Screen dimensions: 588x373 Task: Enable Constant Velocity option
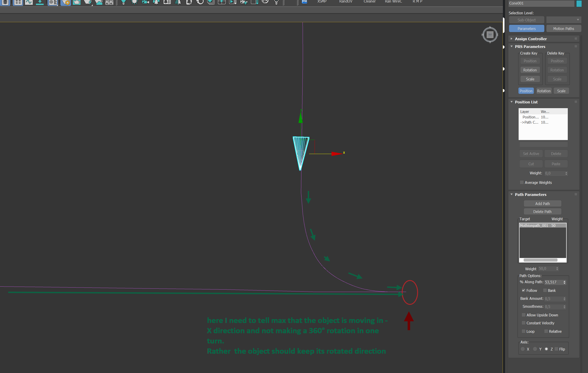pyautogui.click(x=523, y=323)
